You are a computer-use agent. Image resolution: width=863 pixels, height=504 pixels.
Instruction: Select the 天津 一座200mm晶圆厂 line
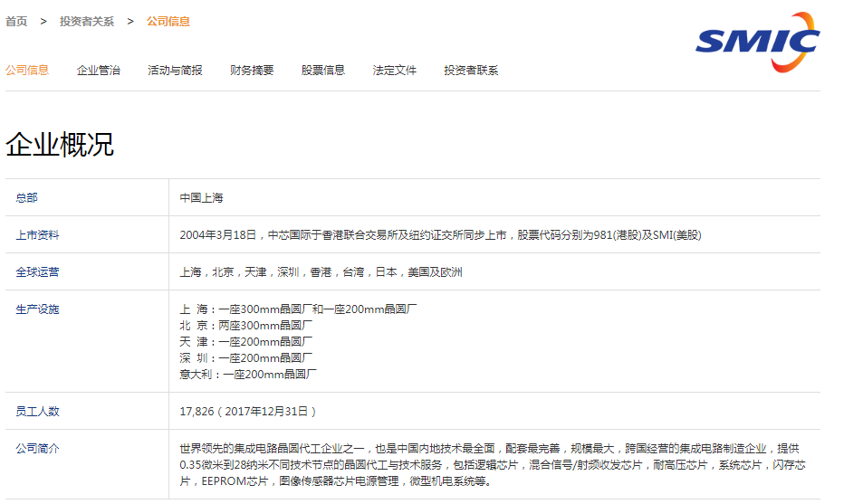pyautogui.click(x=246, y=342)
